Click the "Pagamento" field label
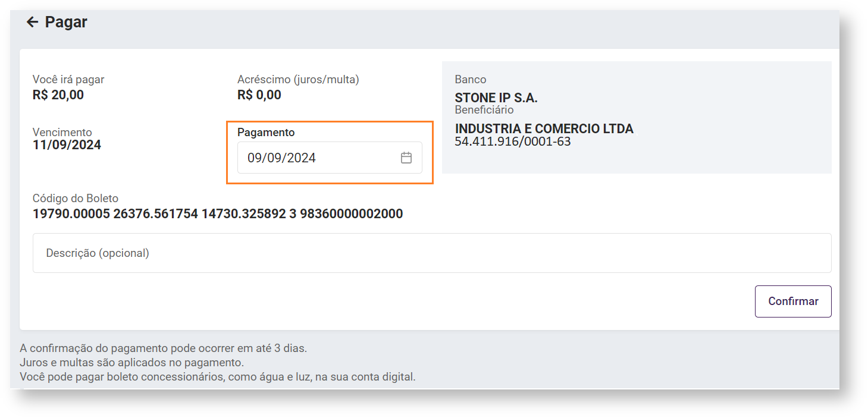The image size is (868, 418). pos(266,133)
